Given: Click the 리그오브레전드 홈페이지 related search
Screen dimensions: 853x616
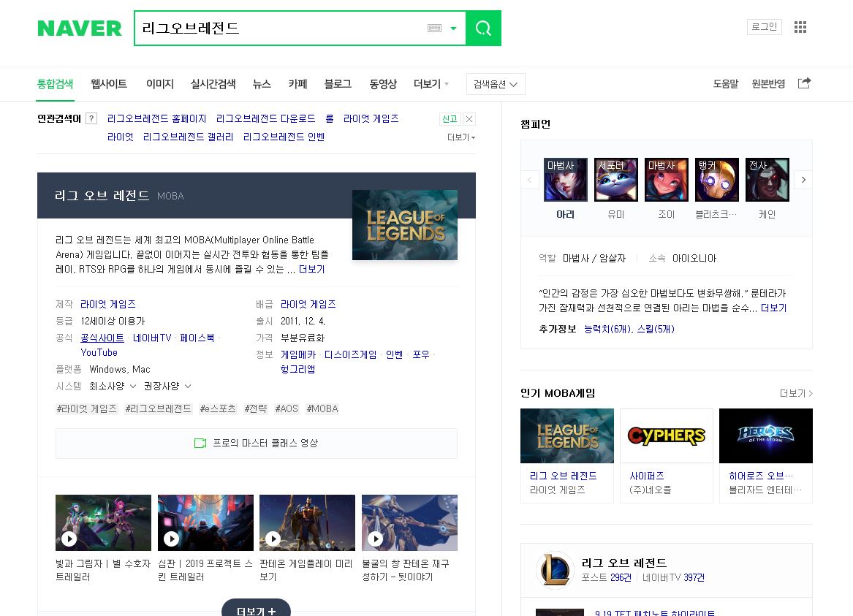Looking at the screenshot, I should click(156, 118).
